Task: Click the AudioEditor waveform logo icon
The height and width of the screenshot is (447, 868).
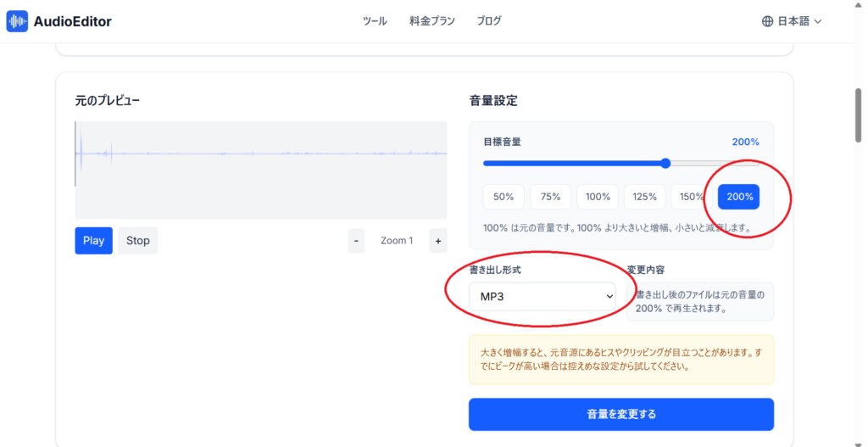Action: (17, 21)
